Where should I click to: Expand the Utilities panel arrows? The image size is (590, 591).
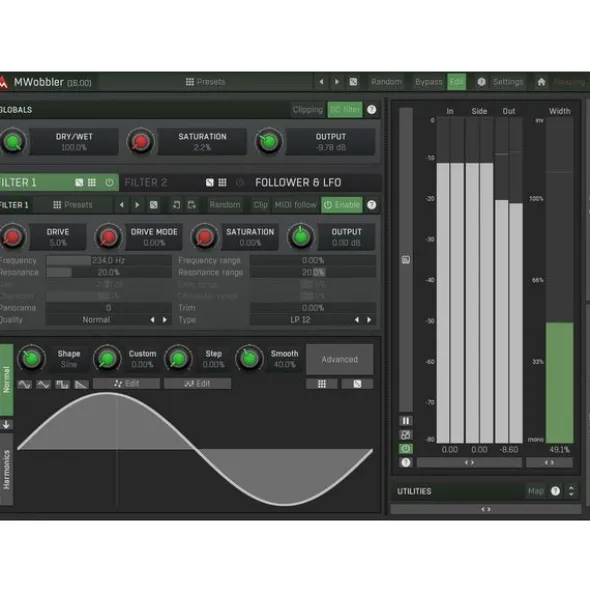click(x=571, y=491)
